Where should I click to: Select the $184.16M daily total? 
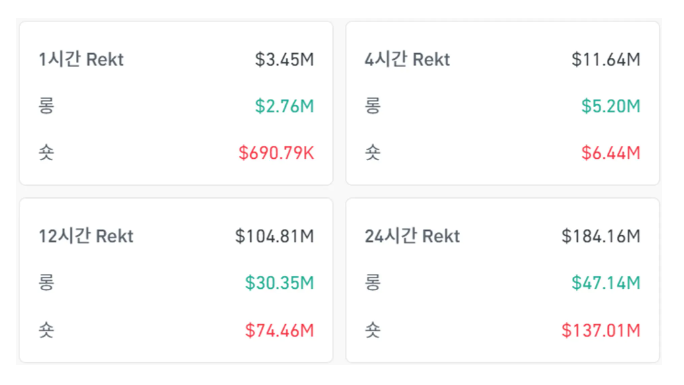coord(601,236)
